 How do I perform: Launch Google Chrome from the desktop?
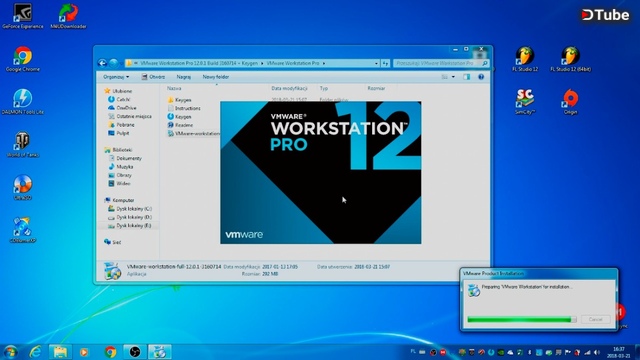[22, 59]
